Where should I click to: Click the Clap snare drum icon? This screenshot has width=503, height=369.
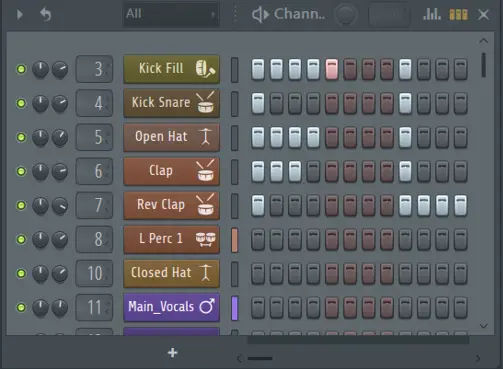tap(205, 171)
